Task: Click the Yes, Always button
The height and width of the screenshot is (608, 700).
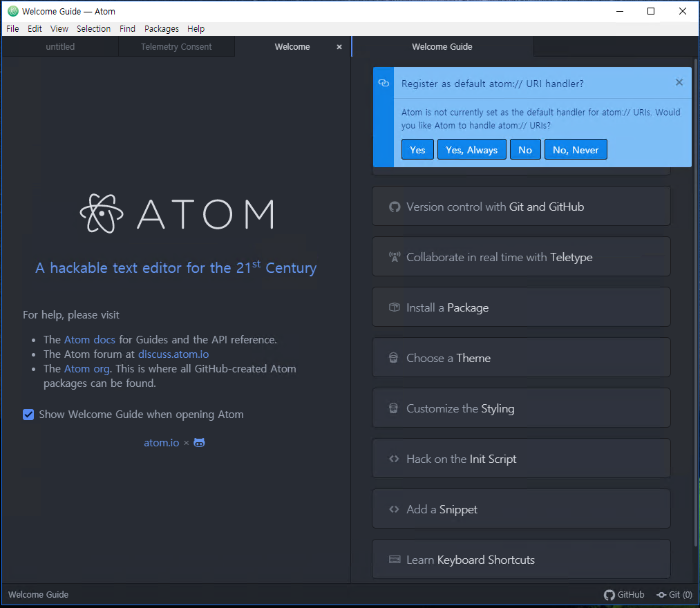Action: tap(471, 150)
